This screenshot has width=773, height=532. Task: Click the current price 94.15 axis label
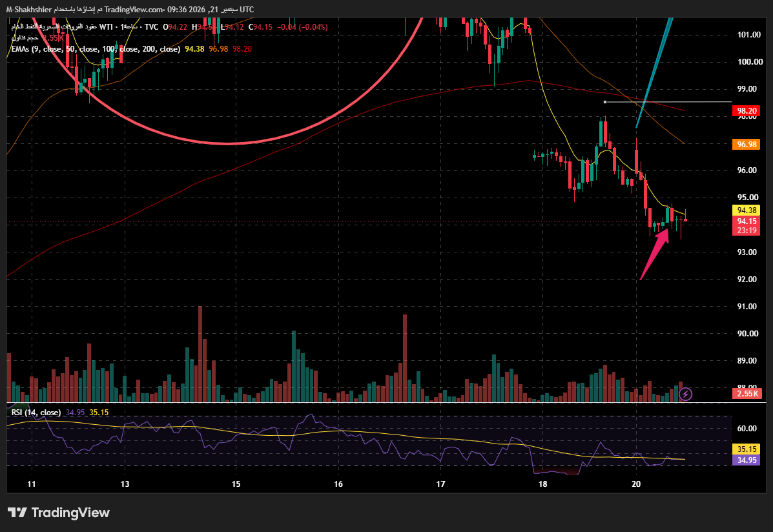tap(747, 221)
